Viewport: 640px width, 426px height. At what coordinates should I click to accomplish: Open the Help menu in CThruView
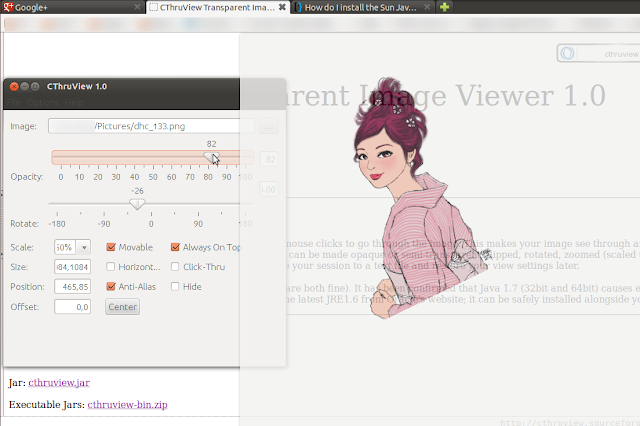pos(74,102)
